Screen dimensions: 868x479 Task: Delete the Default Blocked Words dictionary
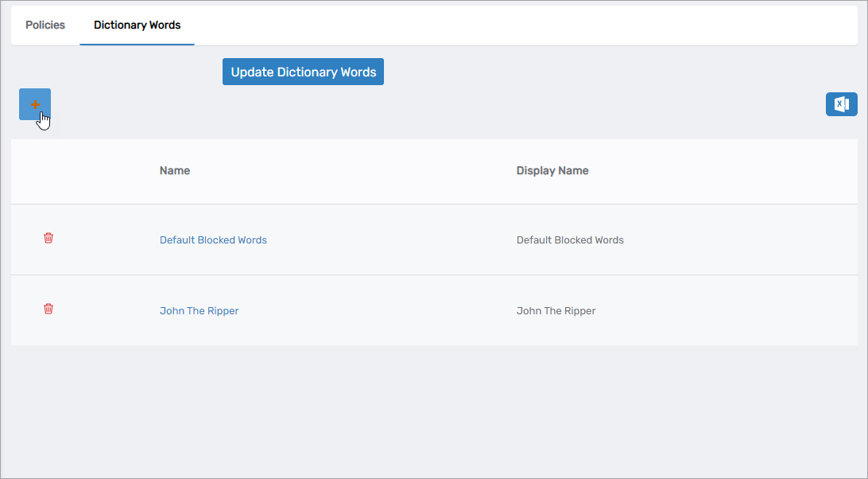pyautogui.click(x=48, y=239)
